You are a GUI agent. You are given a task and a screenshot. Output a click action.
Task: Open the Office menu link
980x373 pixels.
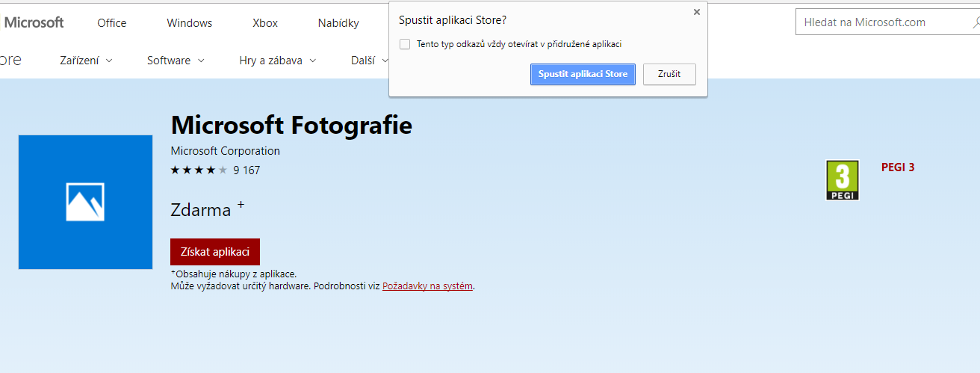pyautogui.click(x=112, y=23)
